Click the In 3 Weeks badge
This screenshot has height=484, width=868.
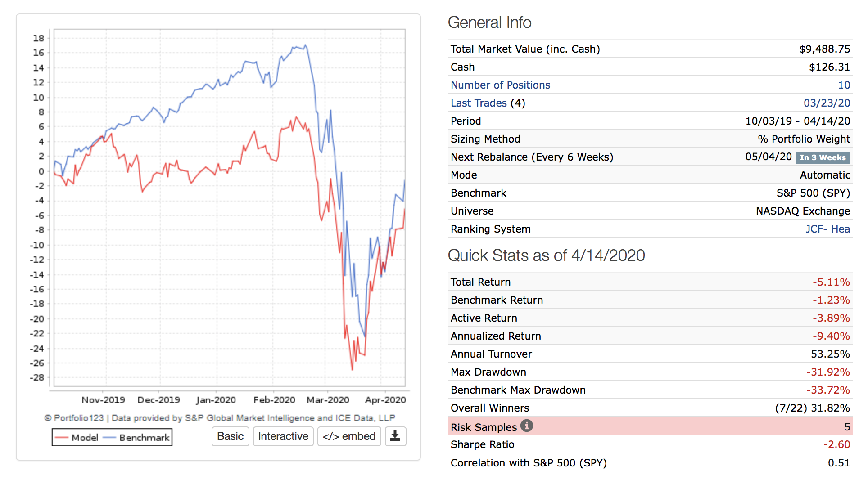(x=823, y=157)
